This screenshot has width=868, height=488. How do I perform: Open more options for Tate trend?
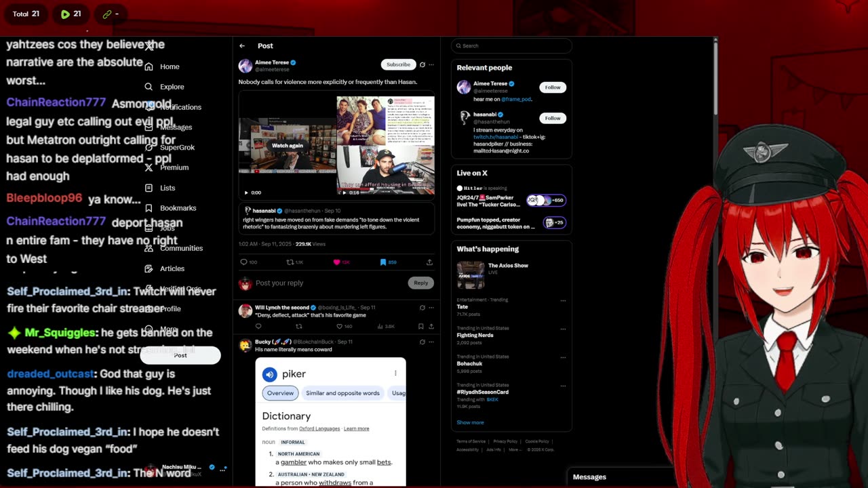[563, 300]
